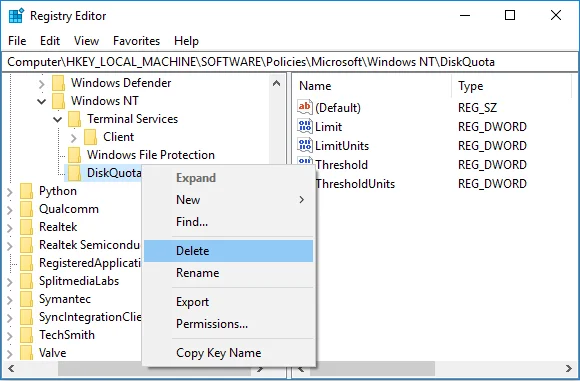
Task: Click the (Default) string value icon
Action: point(305,107)
